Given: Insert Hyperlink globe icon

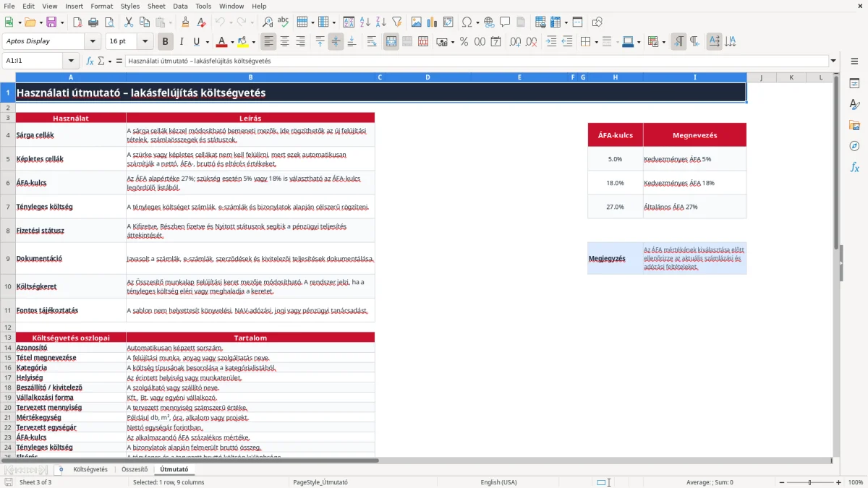Looking at the screenshot, I should coord(489,22).
